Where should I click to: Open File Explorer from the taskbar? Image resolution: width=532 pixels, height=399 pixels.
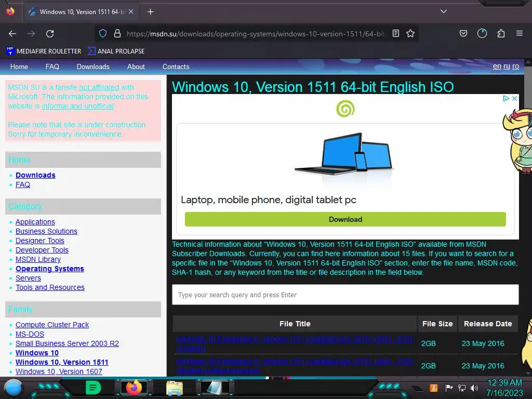(x=175, y=388)
